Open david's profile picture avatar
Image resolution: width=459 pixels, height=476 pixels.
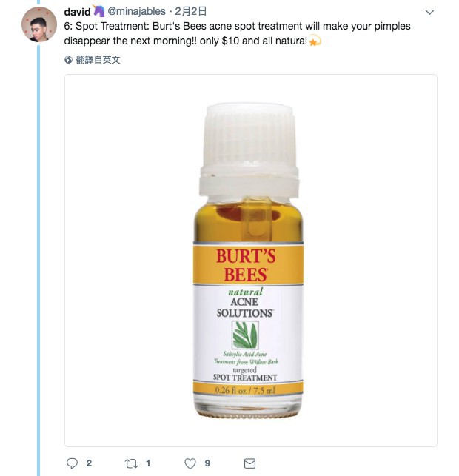39,24
